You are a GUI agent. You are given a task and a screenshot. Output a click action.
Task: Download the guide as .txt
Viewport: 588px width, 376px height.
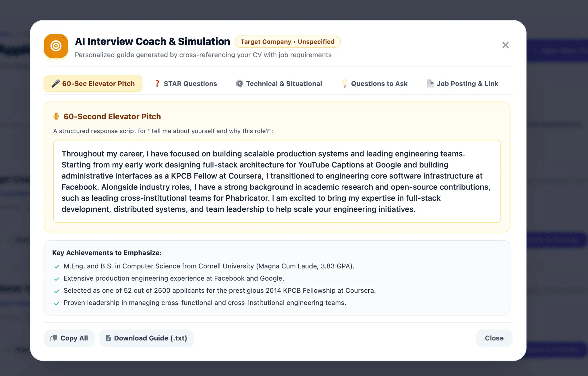[146, 338]
